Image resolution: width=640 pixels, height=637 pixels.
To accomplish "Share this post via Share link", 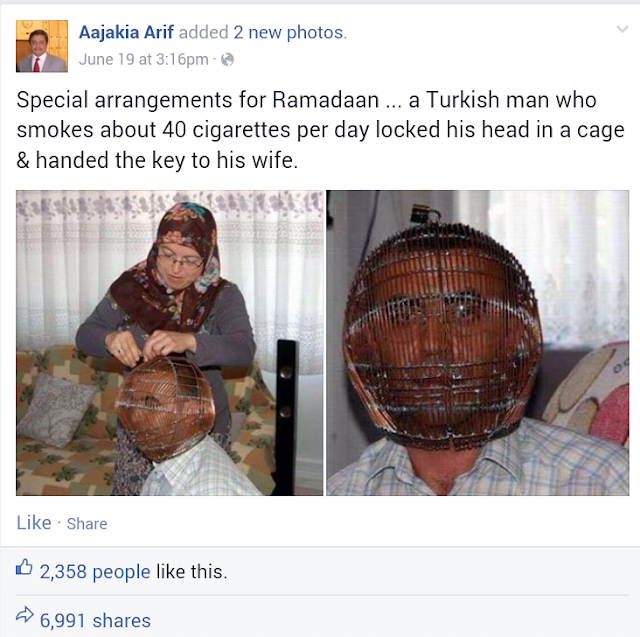I will [87, 524].
